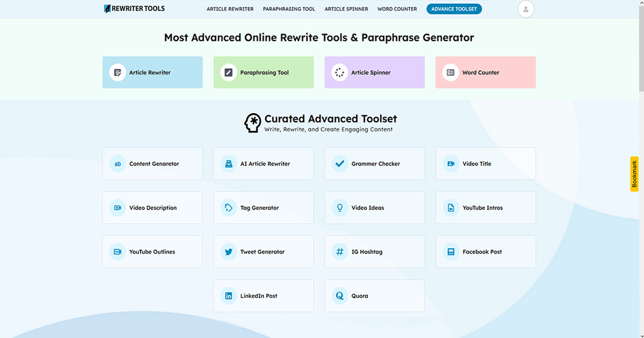Click the Tweet Generator Twitter icon
644x338 pixels.
point(228,252)
